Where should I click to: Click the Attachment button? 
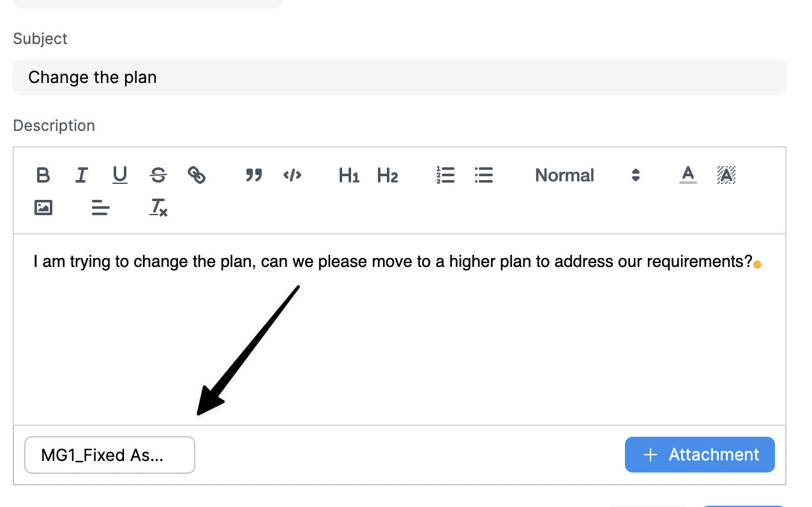[700, 455]
